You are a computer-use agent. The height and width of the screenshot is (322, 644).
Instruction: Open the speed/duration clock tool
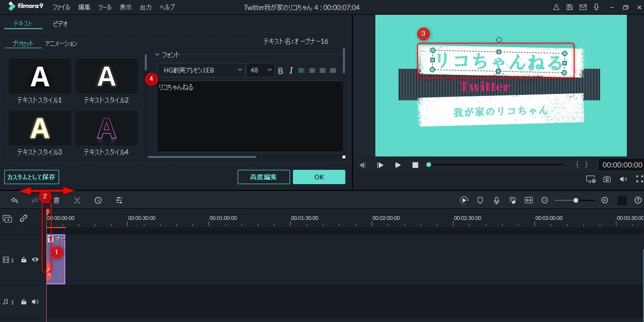pyautogui.click(x=98, y=200)
